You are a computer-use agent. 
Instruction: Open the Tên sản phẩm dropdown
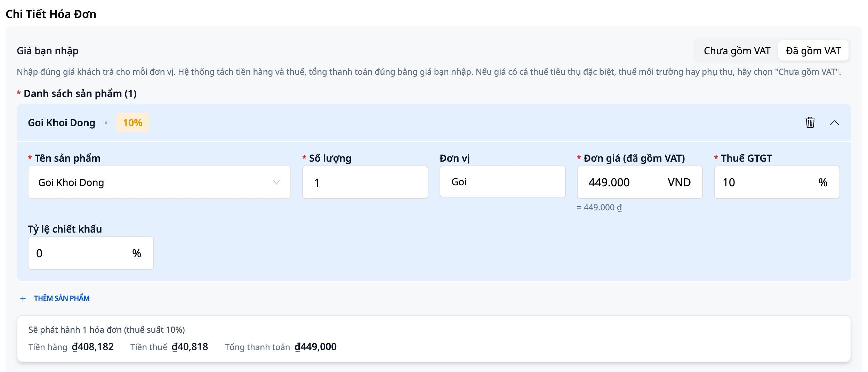pos(159,182)
